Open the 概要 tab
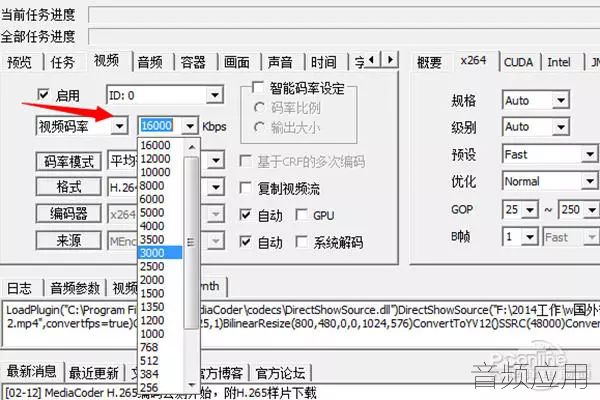Viewport: 600px width, 400px height. coord(429,62)
